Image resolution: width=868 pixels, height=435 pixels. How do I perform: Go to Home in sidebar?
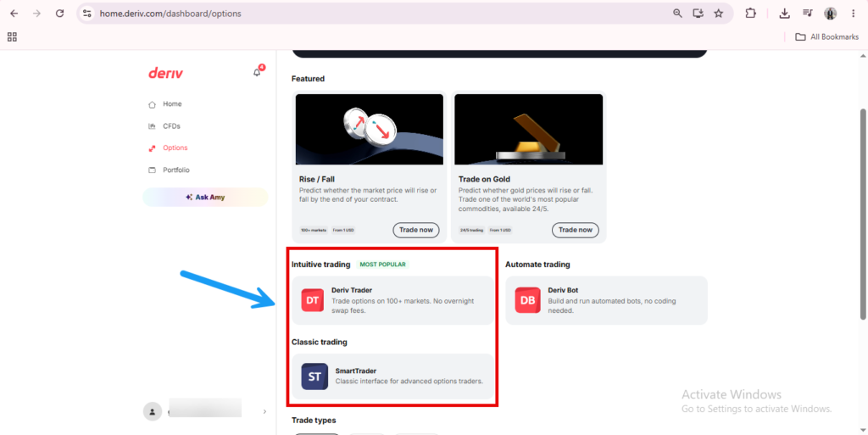pos(172,104)
